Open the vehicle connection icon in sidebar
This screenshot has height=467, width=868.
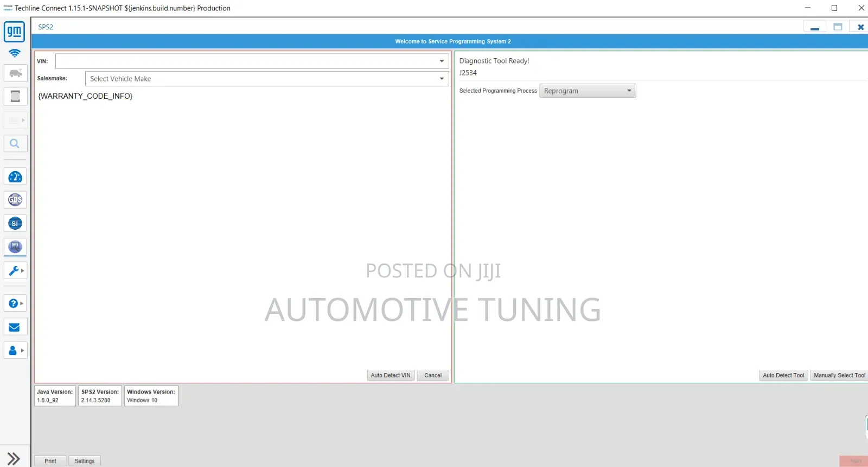tap(15, 73)
